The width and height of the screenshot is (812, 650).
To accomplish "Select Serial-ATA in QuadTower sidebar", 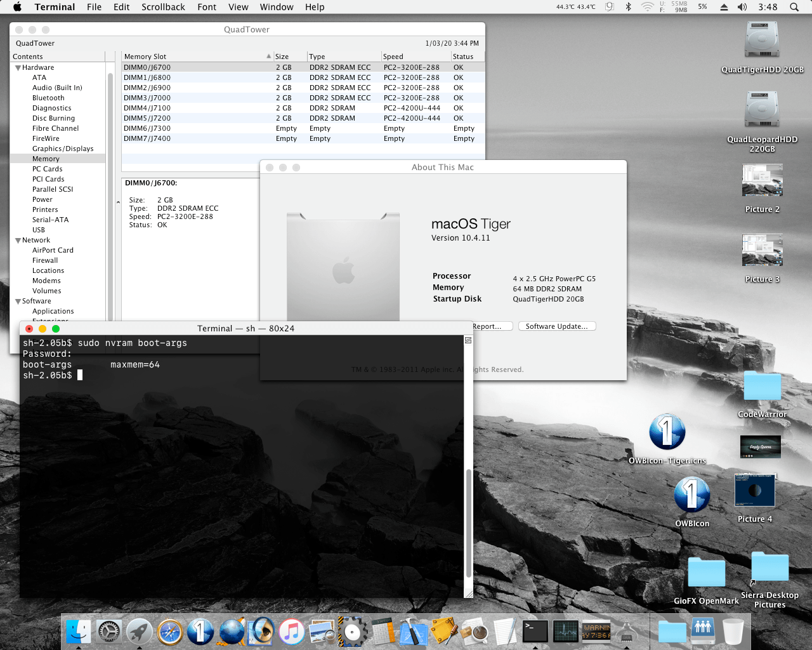I will point(50,220).
